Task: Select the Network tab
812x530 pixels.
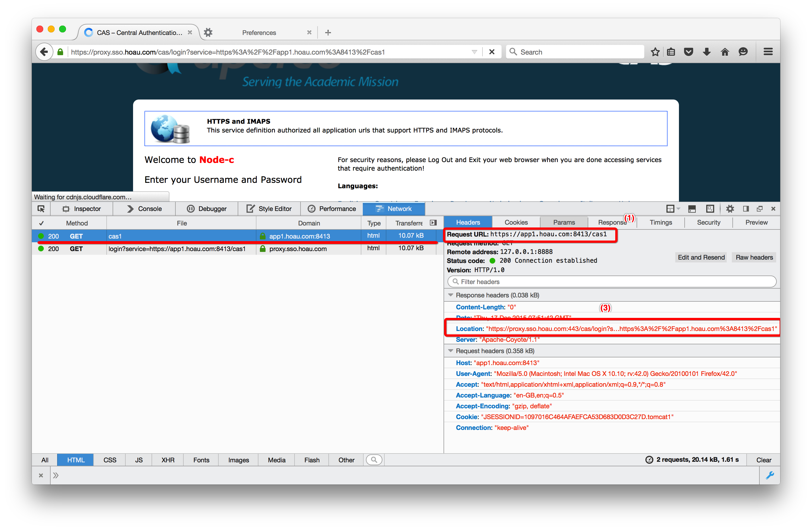Action: pyautogui.click(x=394, y=208)
